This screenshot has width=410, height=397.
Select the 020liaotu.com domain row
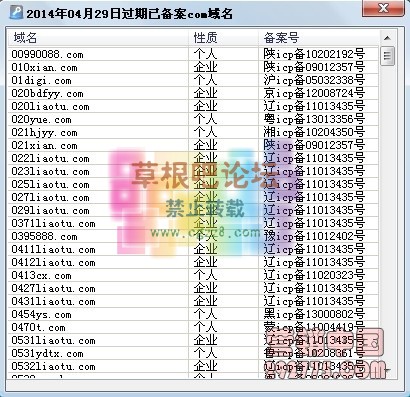(193, 106)
